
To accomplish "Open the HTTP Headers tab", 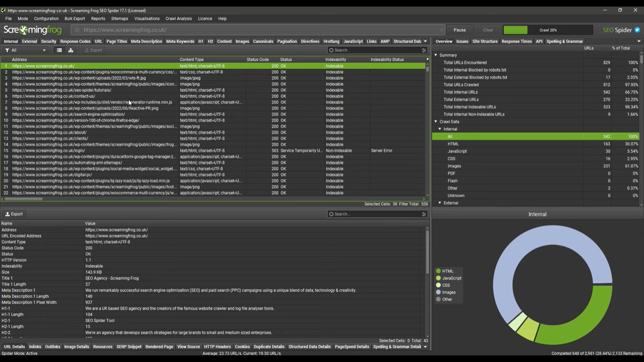I will pyautogui.click(x=217, y=347).
